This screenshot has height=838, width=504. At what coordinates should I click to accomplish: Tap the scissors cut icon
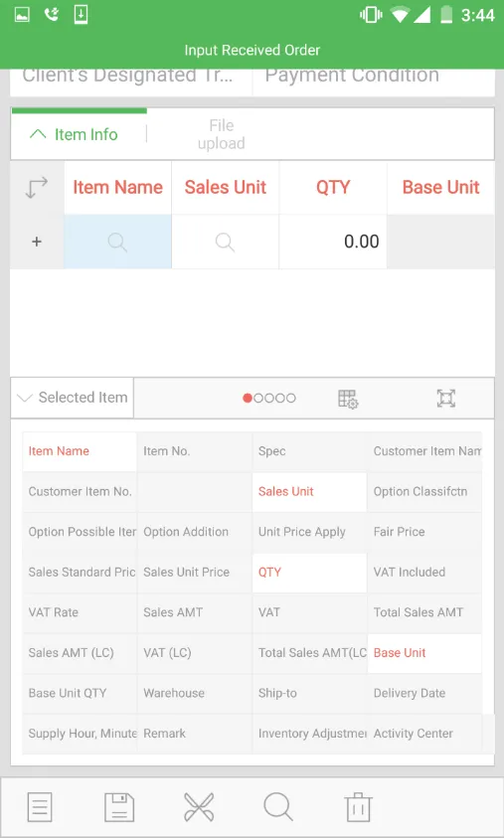point(199,806)
